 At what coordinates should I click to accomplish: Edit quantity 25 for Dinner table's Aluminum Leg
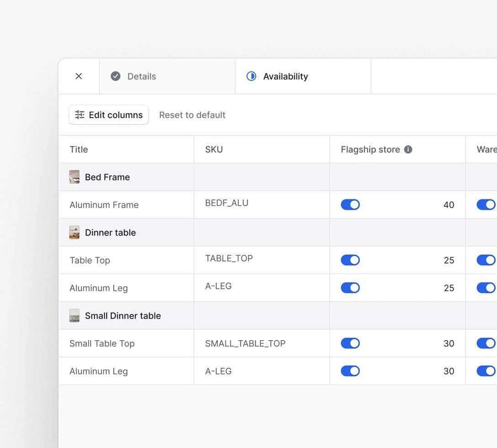pyautogui.click(x=449, y=288)
